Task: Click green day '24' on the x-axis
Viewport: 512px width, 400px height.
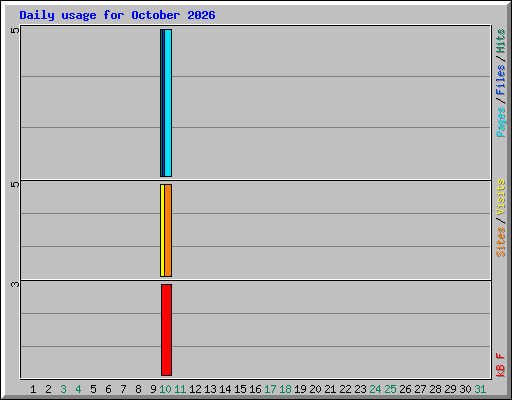Action: point(375,389)
